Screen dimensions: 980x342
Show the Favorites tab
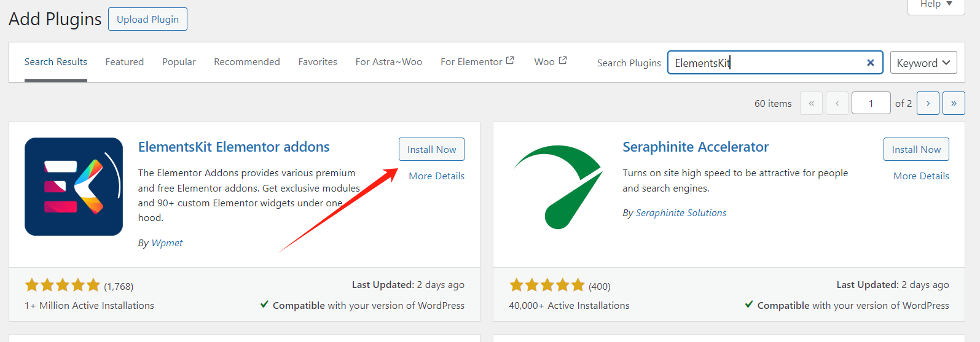tap(318, 61)
